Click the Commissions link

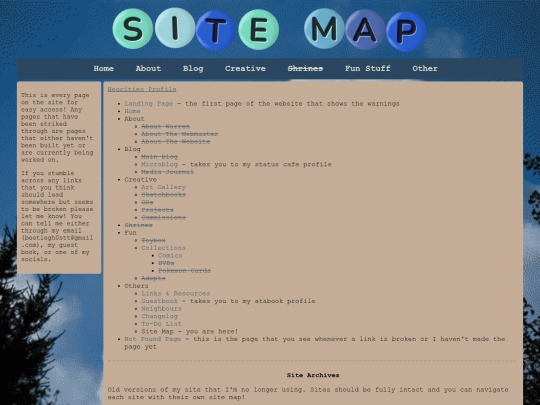[164, 217]
